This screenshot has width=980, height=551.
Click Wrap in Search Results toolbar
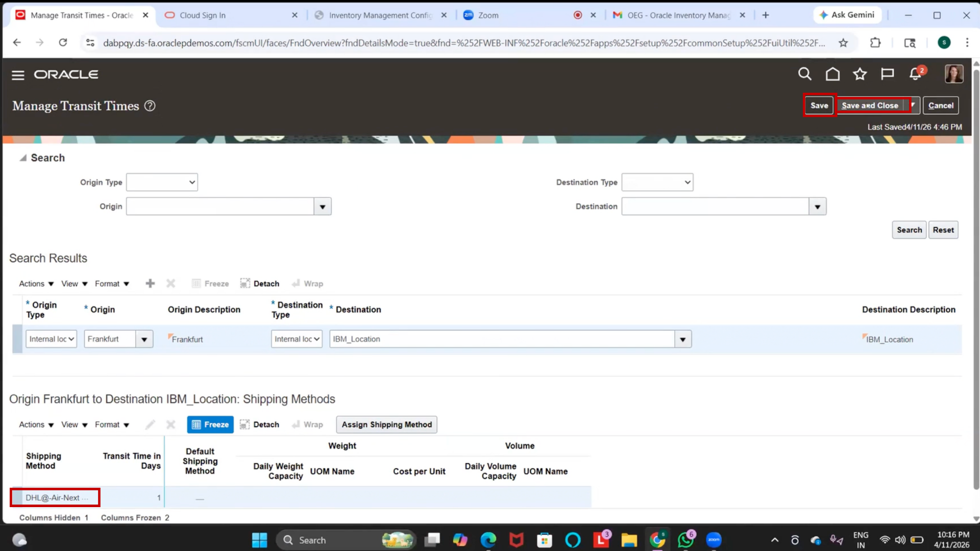[307, 284]
